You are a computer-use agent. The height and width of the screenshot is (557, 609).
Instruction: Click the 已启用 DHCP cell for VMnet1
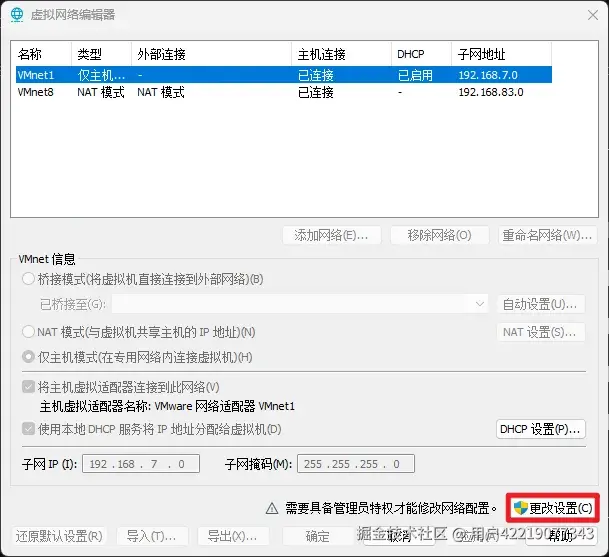pos(415,75)
